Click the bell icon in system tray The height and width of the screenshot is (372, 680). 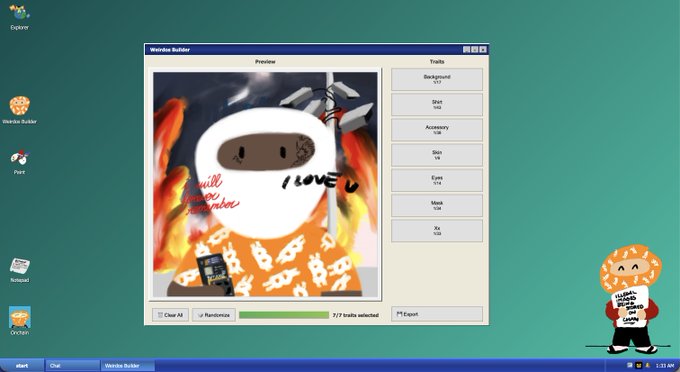click(x=647, y=365)
